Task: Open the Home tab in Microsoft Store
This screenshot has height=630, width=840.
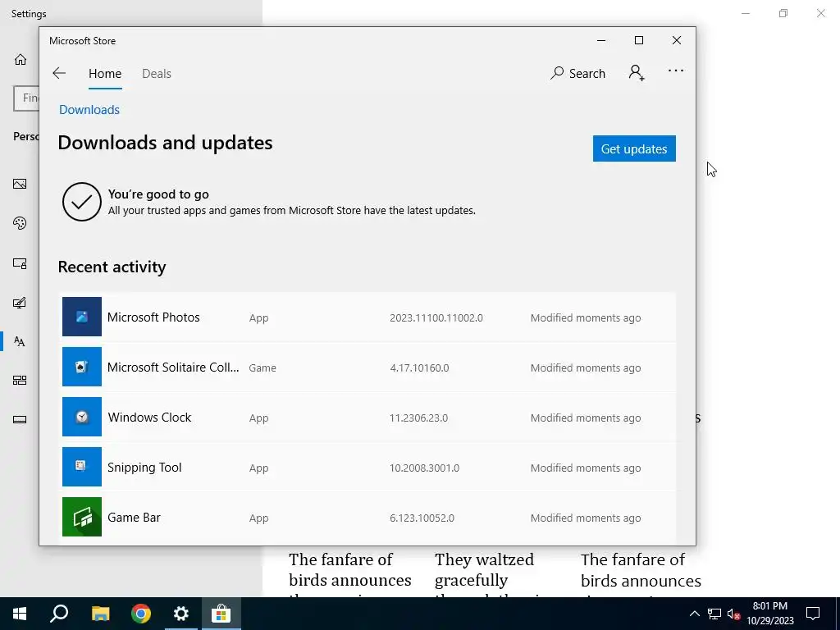Action: (105, 73)
